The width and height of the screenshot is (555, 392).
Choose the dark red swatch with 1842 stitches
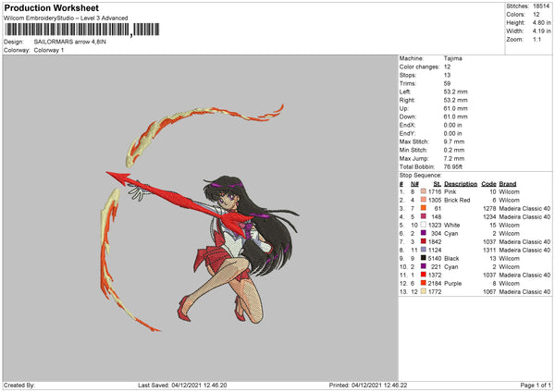click(x=424, y=241)
